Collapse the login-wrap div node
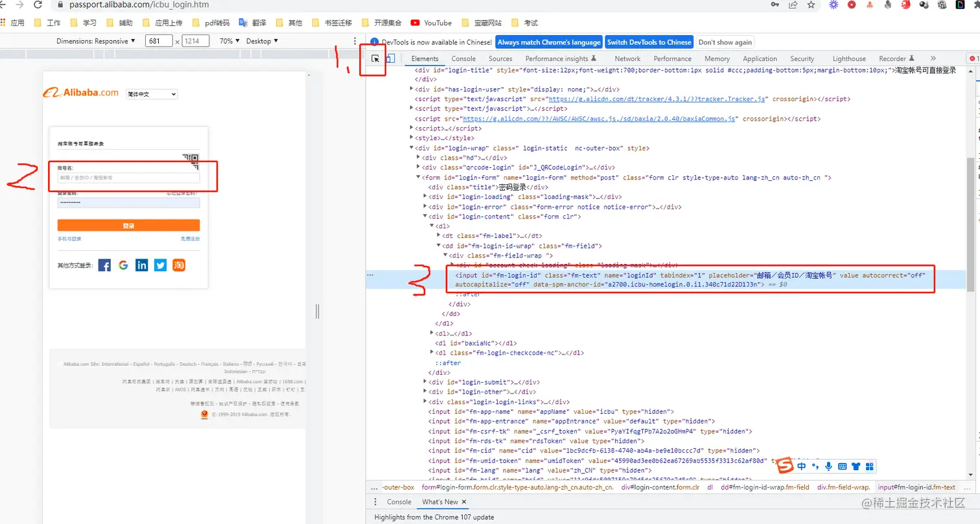 (412, 148)
